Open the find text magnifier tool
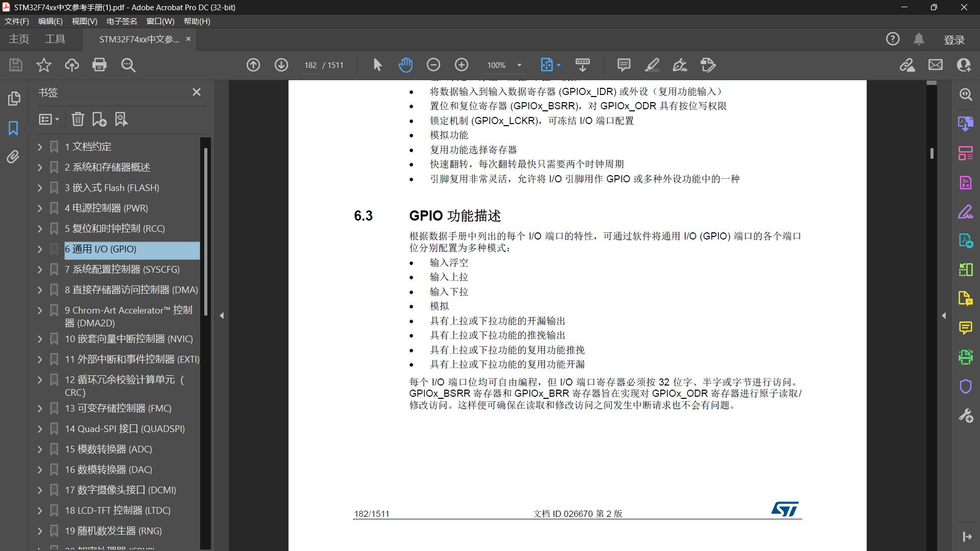This screenshot has height=551, width=980. pyautogui.click(x=128, y=65)
